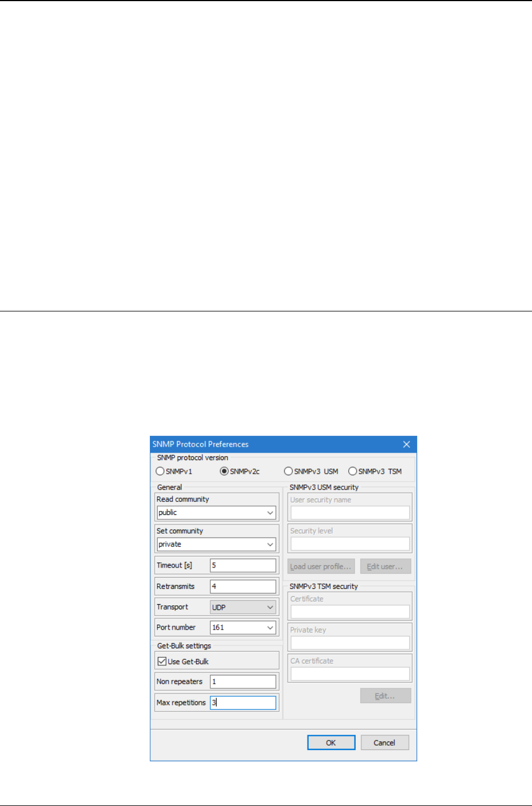532x806 pixels.
Task: Close the SNMP Protocol Preferences dialog
Action: coord(406,444)
